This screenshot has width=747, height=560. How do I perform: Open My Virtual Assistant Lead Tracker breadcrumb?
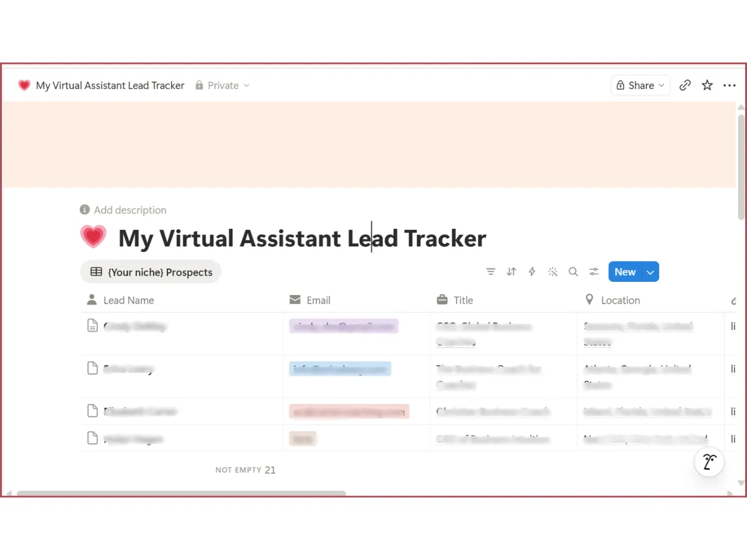[110, 85]
